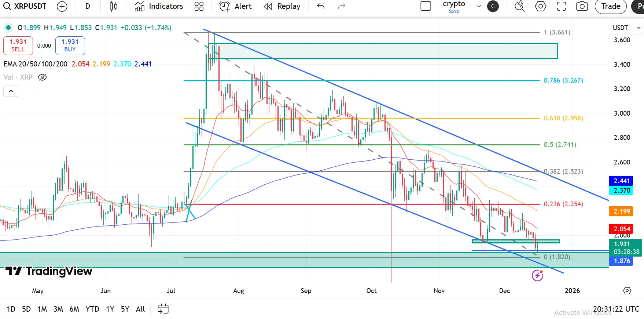Click the 2.441 EMA price tag

622,181
